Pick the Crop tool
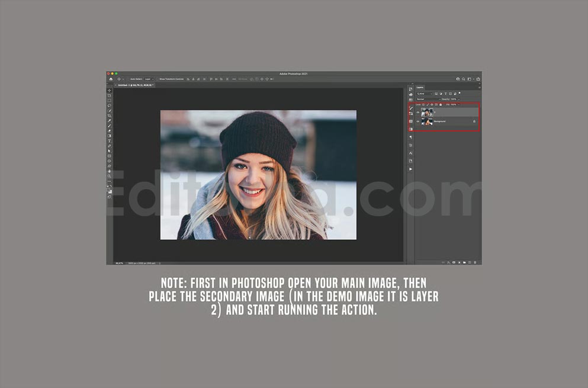Viewport: 588px width, 388px height. (110, 116)
